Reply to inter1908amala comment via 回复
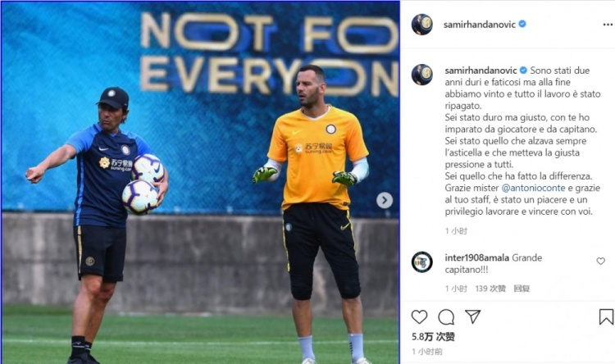Screen dimensions: 615x364 coord(522,289)
